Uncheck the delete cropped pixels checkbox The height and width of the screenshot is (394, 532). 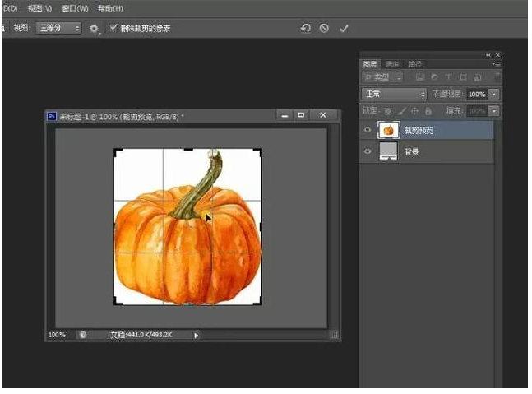tap(114, 28)
